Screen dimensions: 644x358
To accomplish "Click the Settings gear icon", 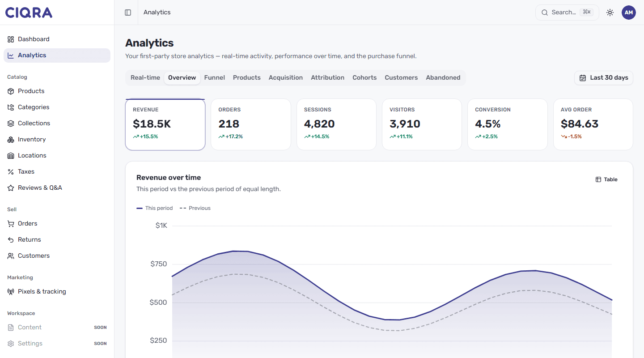I will click(x=11, y=344).
